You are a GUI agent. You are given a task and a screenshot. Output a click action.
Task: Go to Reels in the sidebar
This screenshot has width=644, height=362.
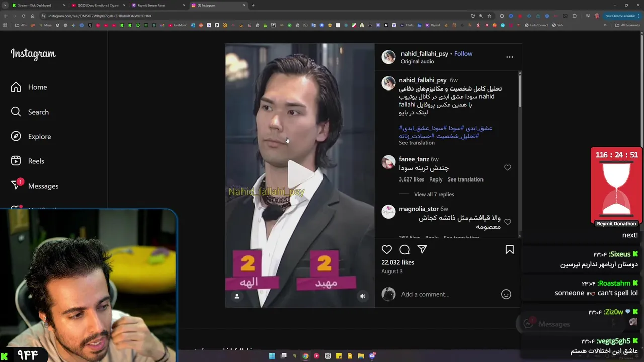tap(28, 161)
